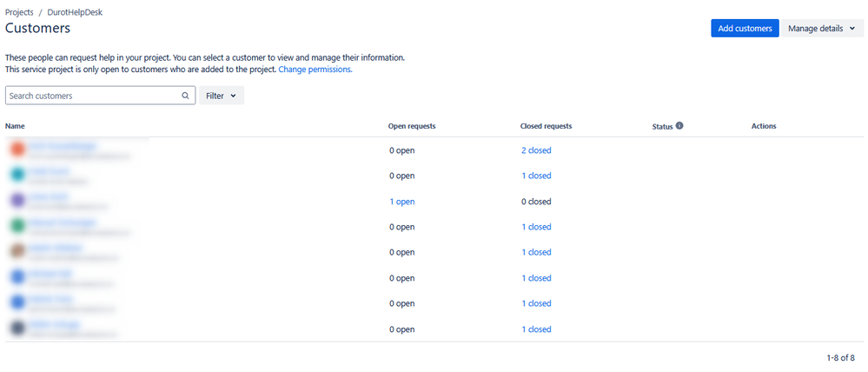Viewport: 868px width, 372px height.
Task: Click the Closed requests column header
Action: coord(546,126)
